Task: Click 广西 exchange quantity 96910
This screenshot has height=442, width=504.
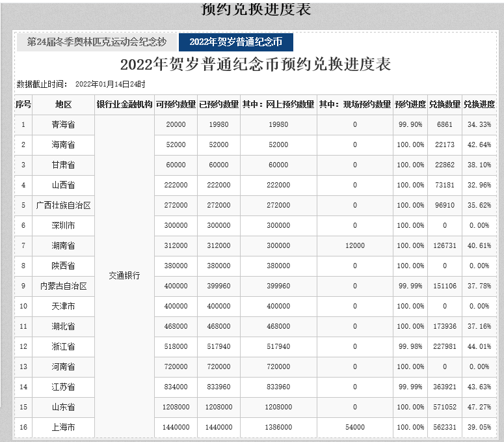Action: pos(445,205)
